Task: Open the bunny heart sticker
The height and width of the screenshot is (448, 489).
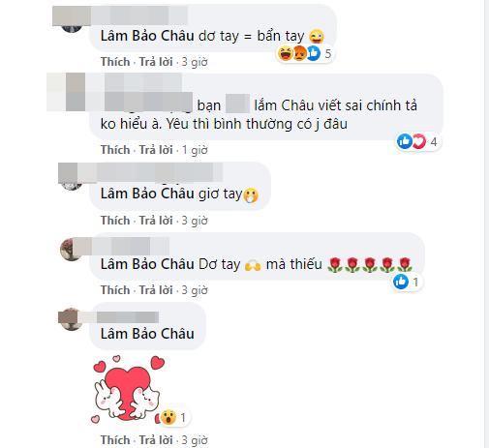Action: pyautogui.click(x=129, y=389)
